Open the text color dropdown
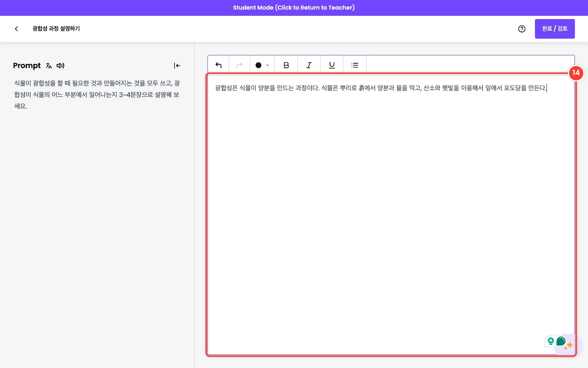This screenshot has width=588, height=368. (268, 66)
